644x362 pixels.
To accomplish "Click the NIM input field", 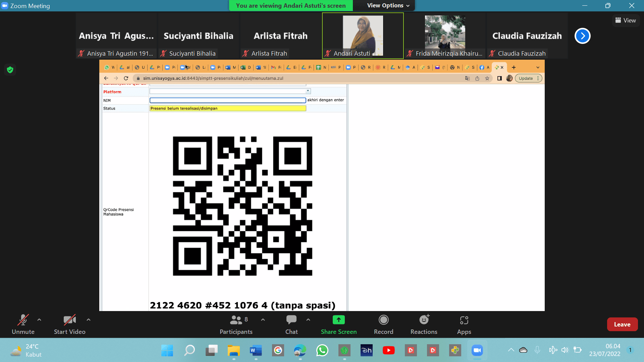I will tap(228, 100).
